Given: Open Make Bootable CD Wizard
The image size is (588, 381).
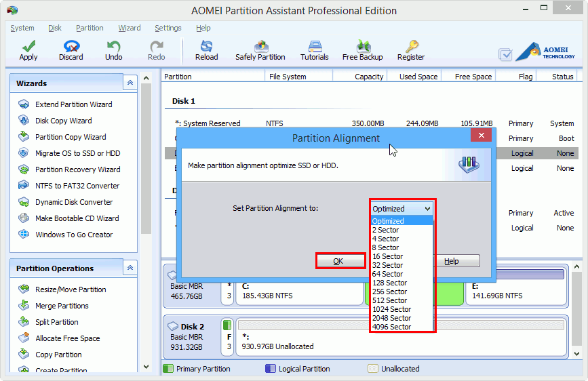Looking at the screenshot, I should coord(77,218).
